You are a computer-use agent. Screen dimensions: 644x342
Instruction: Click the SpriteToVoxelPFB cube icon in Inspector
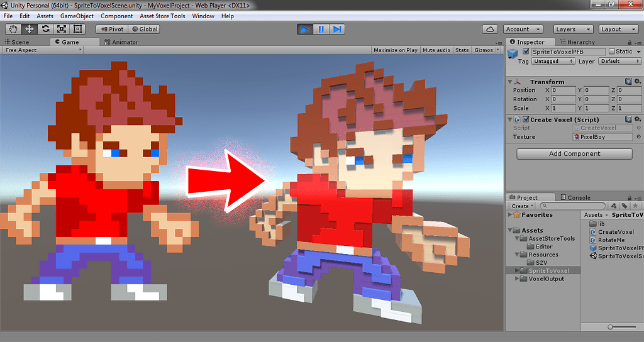513,54
